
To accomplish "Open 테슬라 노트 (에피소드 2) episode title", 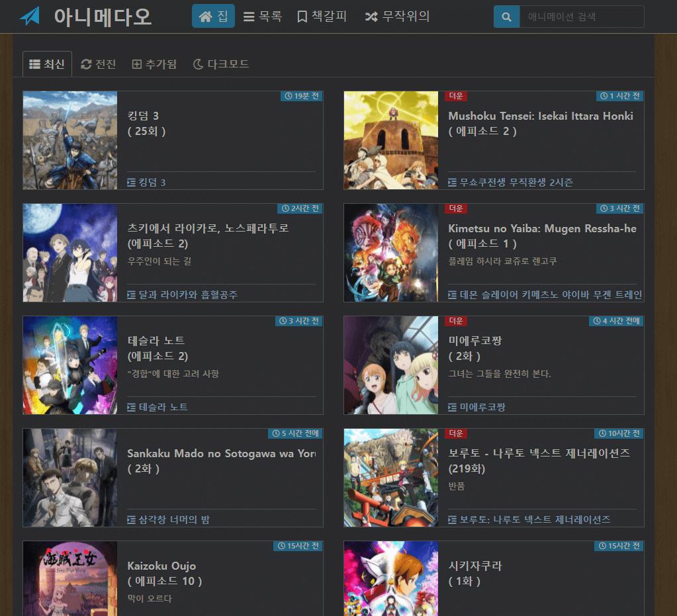I will (x=158, y=349).
